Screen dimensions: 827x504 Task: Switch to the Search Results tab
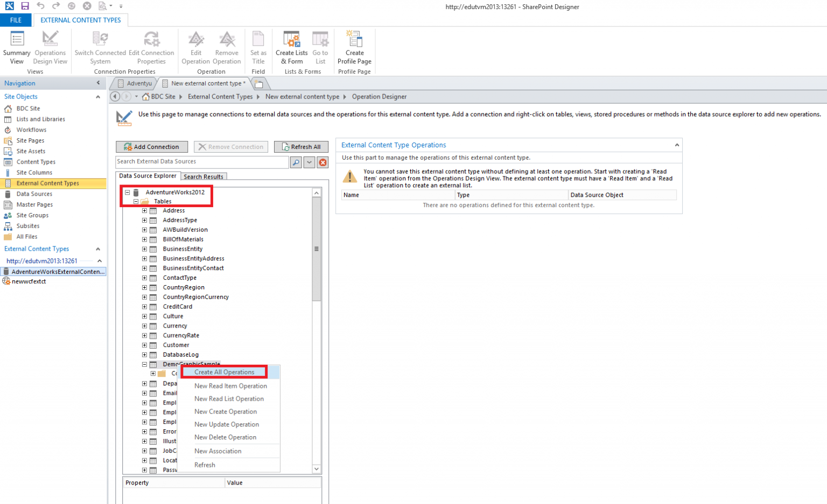204,176
